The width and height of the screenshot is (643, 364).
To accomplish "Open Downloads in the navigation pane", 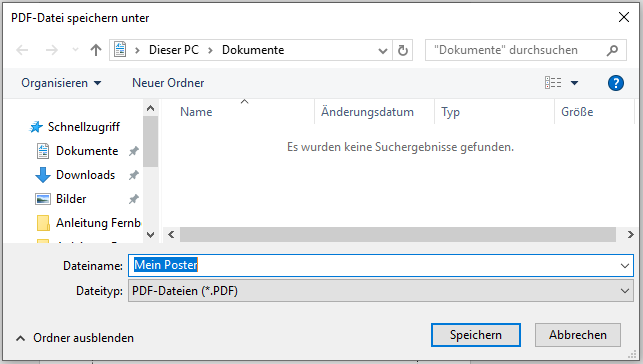I will point(85,175).
